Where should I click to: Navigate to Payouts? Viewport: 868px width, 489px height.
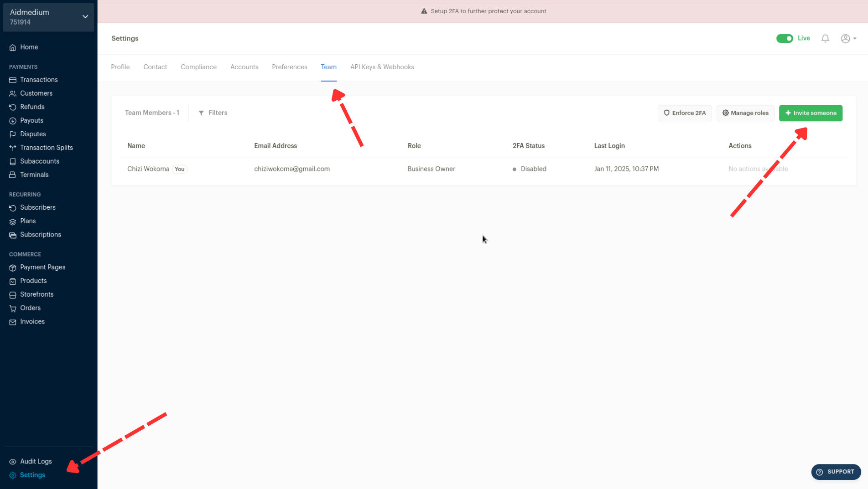31,121
